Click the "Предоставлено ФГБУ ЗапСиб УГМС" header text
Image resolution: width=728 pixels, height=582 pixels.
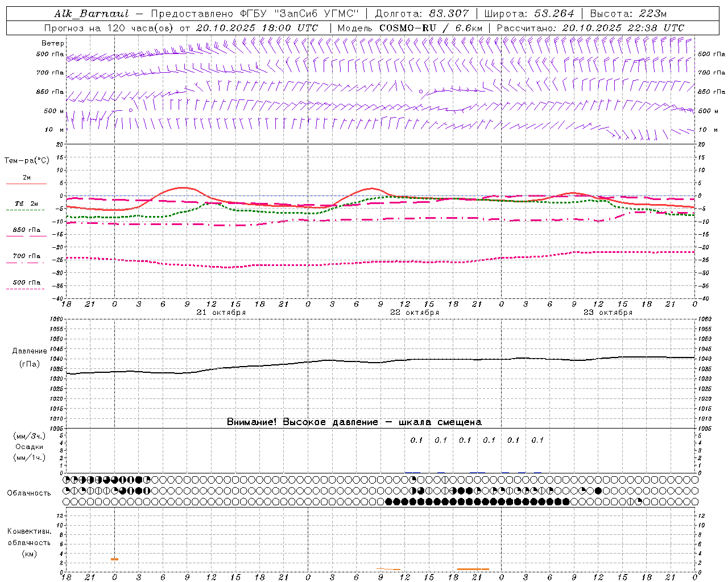click(x=254, y=14)
